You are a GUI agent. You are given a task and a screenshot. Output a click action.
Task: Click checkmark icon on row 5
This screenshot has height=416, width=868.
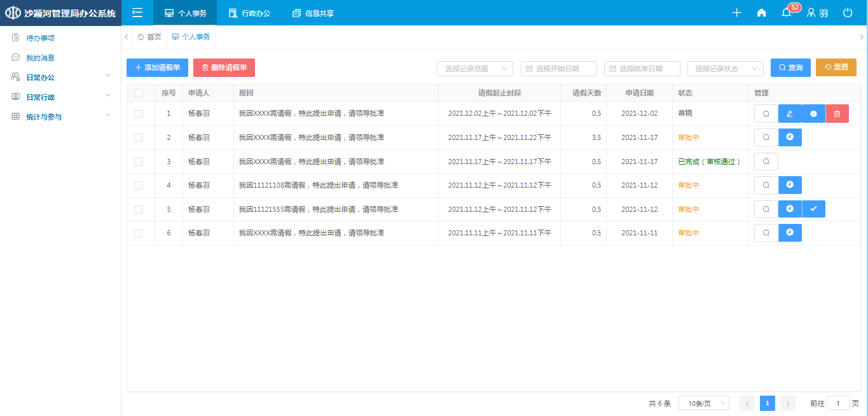pyautogui.click(x=813, y=209)
